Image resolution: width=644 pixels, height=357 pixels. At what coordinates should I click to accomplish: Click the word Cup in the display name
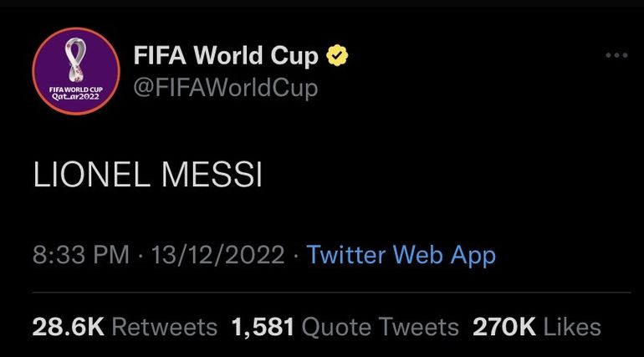(294, 56)
